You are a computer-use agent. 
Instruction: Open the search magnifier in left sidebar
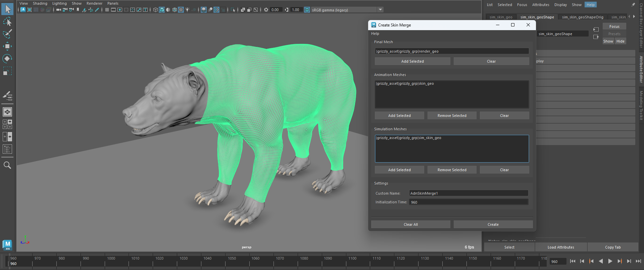pyautogui.click(x=7, y=165)
